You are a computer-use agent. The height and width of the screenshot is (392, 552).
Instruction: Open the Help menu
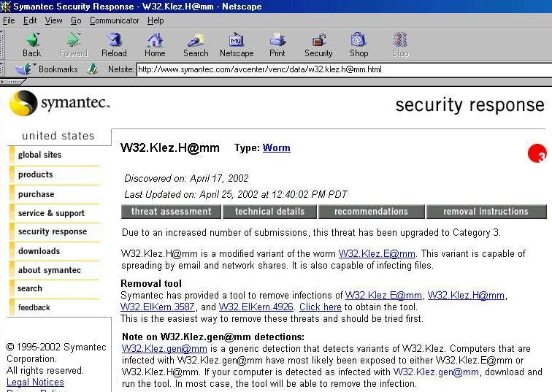(156, 20)
